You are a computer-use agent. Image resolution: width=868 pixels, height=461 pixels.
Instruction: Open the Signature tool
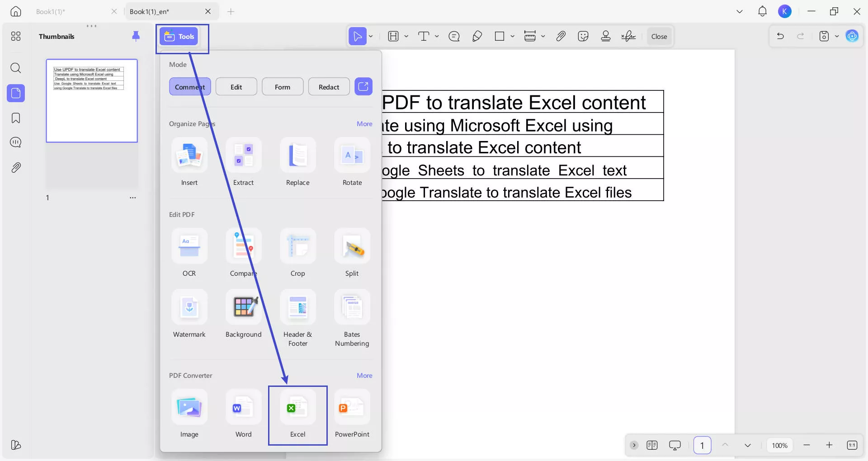(628, 36)
